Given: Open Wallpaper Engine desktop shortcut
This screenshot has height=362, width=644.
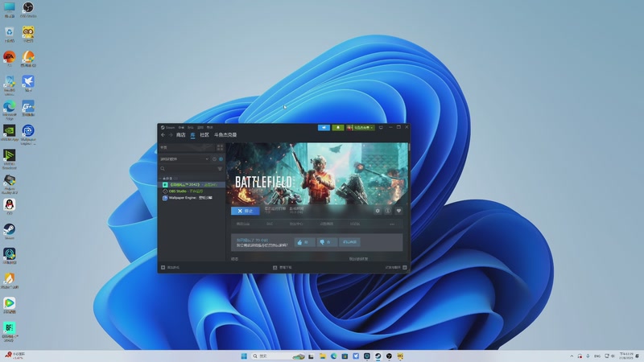Looking at the screenshot, I should (28, 134).
